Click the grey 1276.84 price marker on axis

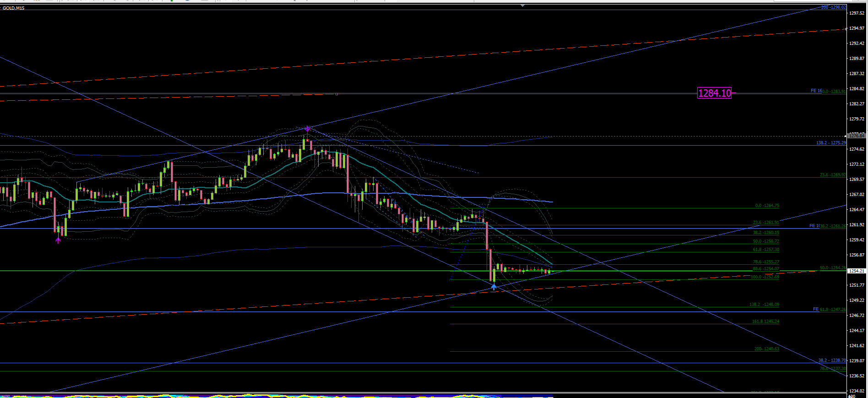click(x=857, y=136)
